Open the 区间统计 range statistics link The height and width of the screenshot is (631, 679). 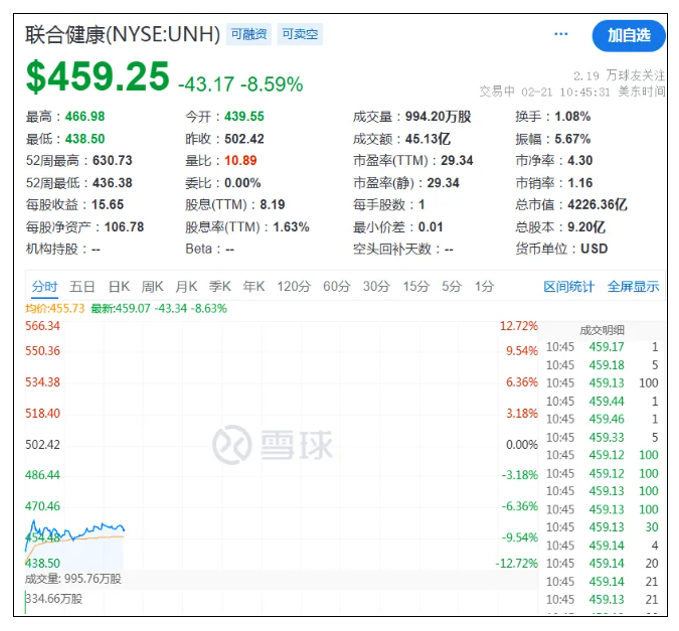tap(569, 287)
